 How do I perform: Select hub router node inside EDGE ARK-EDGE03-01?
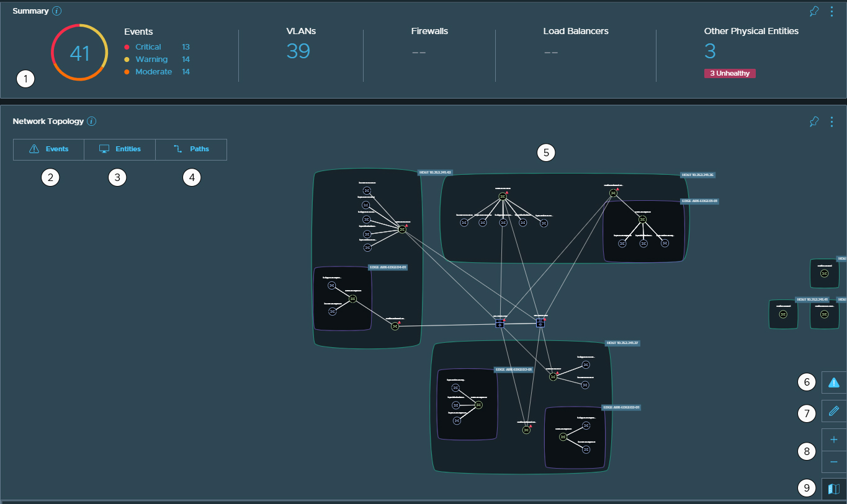coord(563,436)
